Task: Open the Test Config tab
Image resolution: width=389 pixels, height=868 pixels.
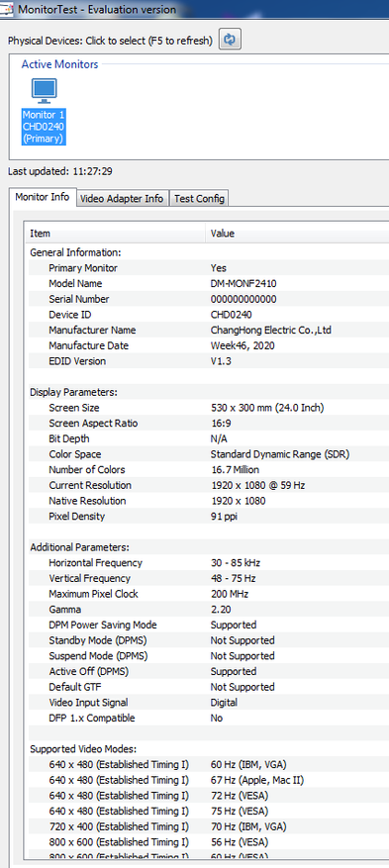Action: [199, 199]
